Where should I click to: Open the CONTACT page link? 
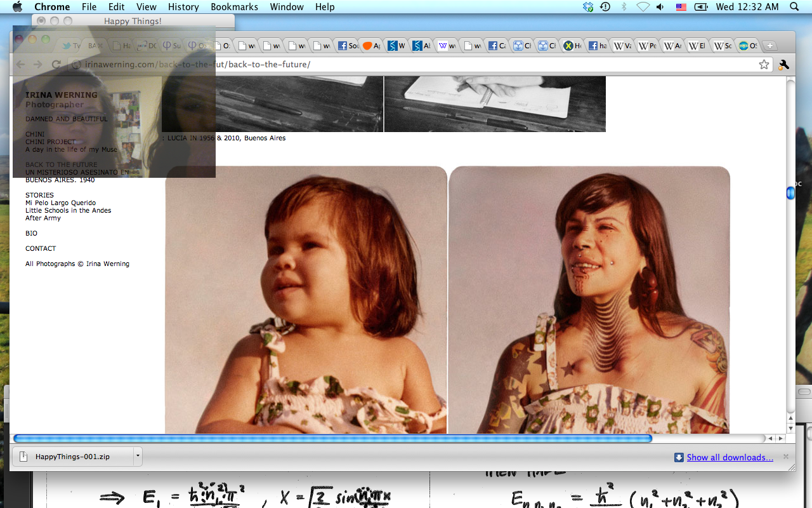41,248
